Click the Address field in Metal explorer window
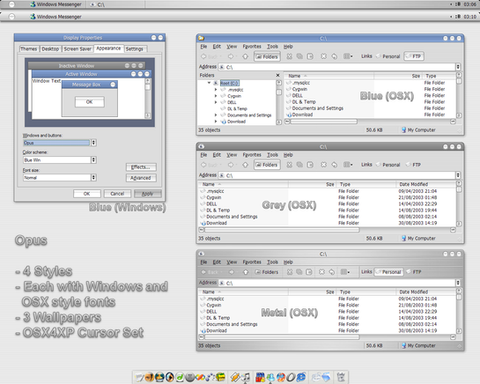 [337, 283]
